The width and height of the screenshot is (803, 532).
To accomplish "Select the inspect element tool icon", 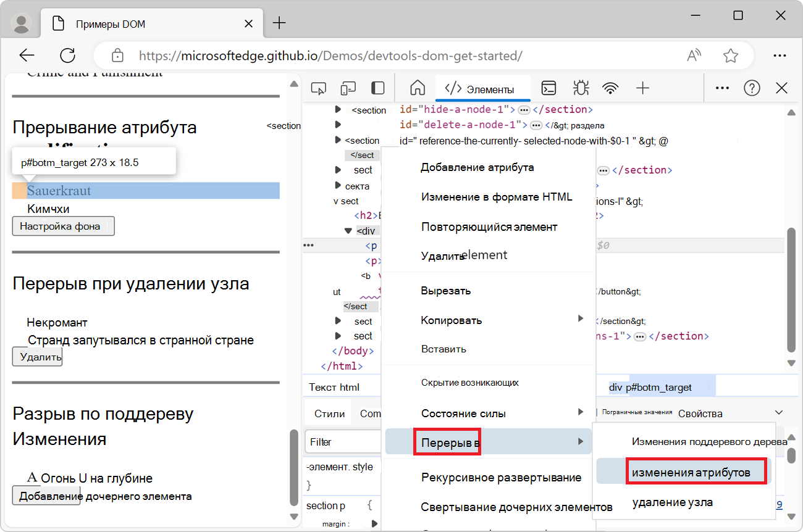I will pyautogui.click(x=319, y=88).
